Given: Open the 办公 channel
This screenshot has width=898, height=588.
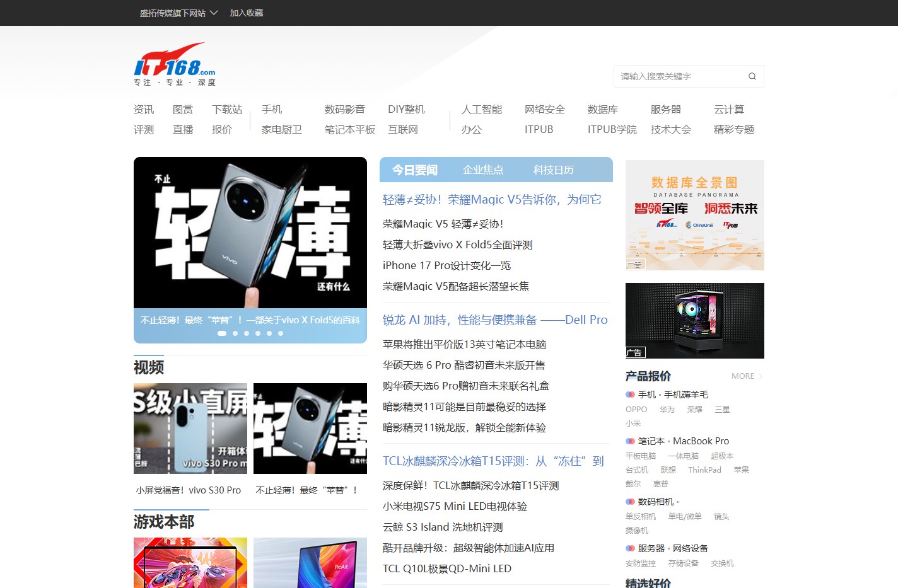Looking at the screenshot, I should point(472,130).
